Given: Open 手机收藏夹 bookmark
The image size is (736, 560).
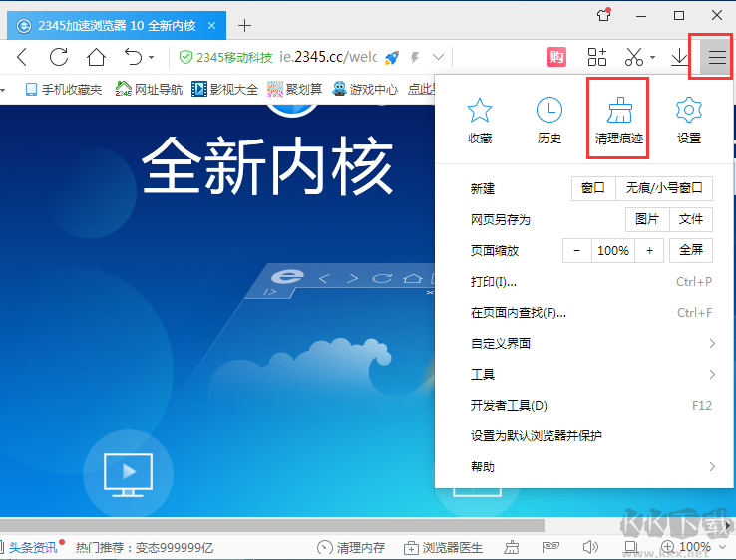Looking at the screenshot, I should [x=64, y=89].
